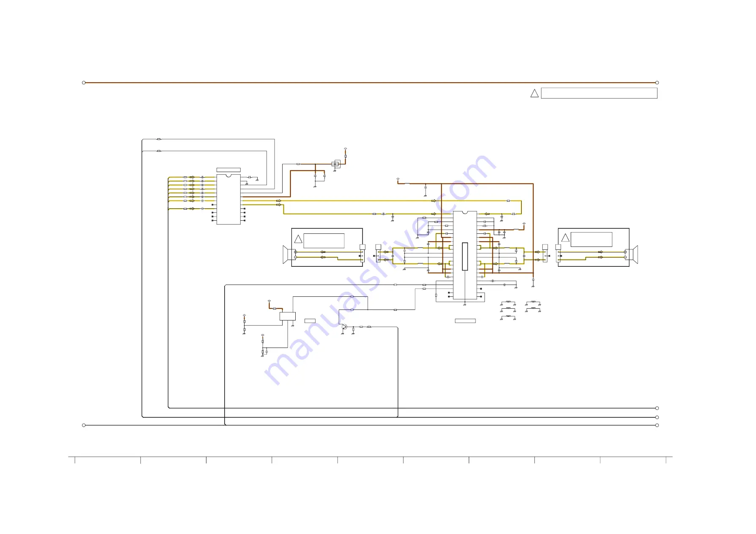Click the uppermost of the three bottom-right terminal circles
The width and height of the screenshot is (756, 534).
[657, 408]
